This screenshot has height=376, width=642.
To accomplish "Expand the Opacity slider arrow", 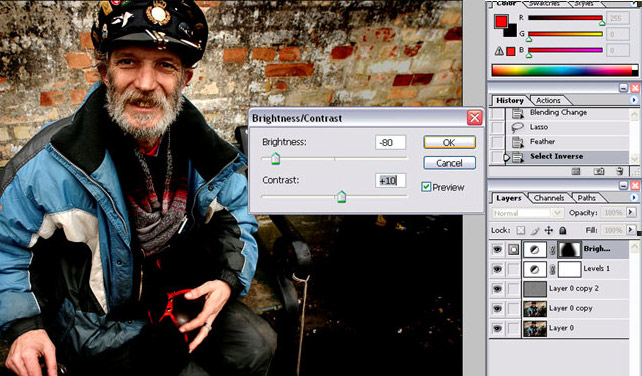I will pyautogui.click(x=631, y=213).
